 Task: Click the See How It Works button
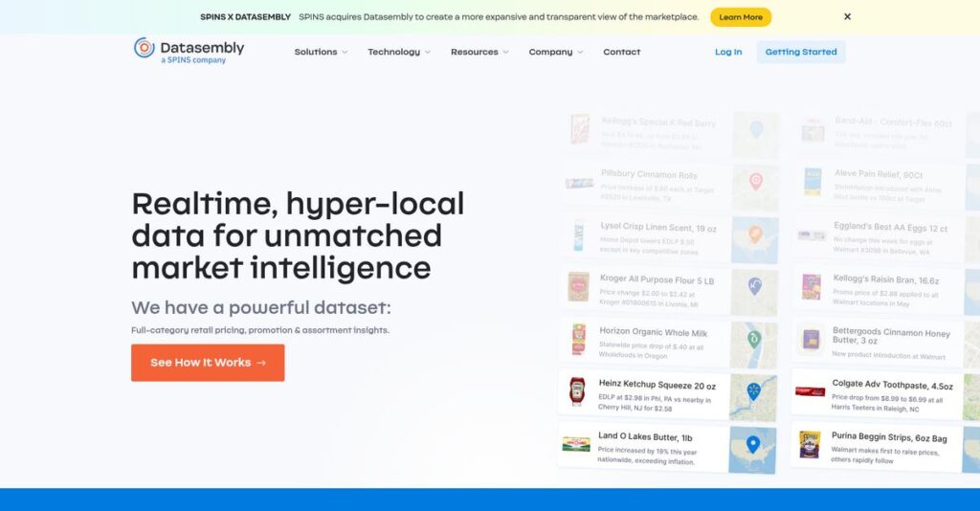[208, 363]
